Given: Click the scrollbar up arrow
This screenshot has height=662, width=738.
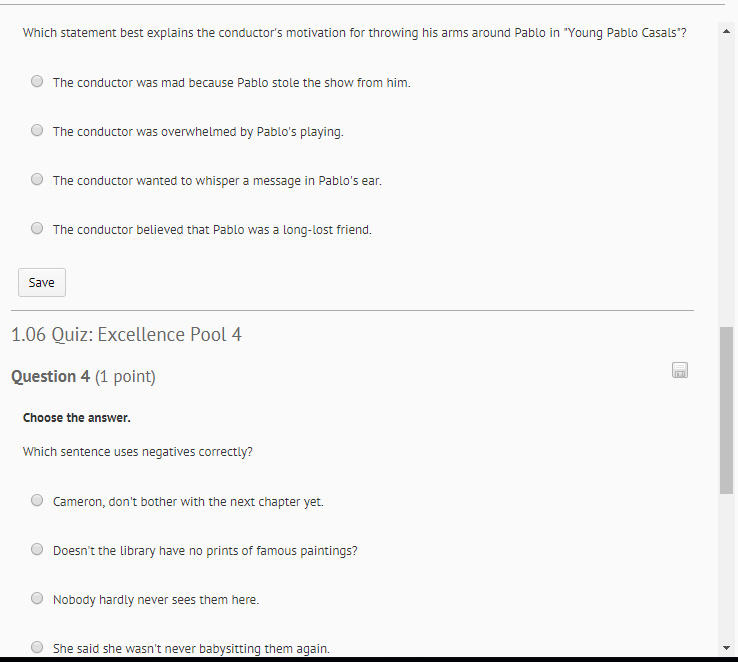Looking at the screenshot, I should tap(727, 32).
